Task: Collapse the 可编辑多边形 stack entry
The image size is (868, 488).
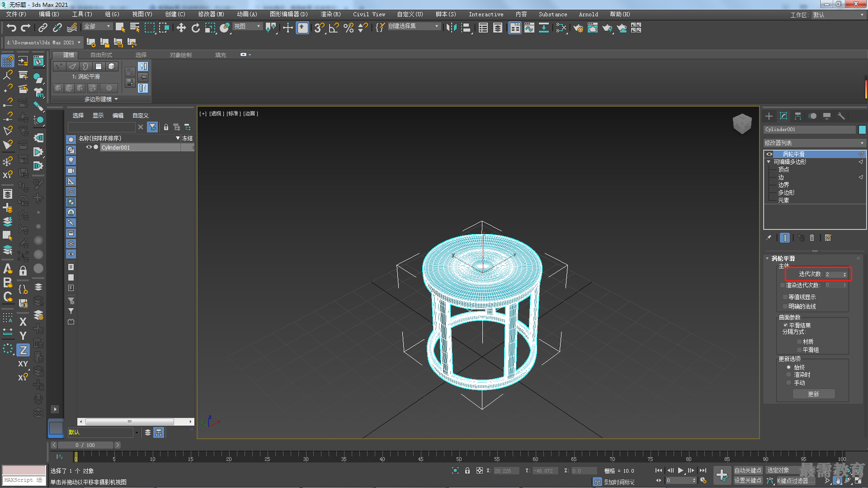Action: pyautogui.click(x=769, y=162)
